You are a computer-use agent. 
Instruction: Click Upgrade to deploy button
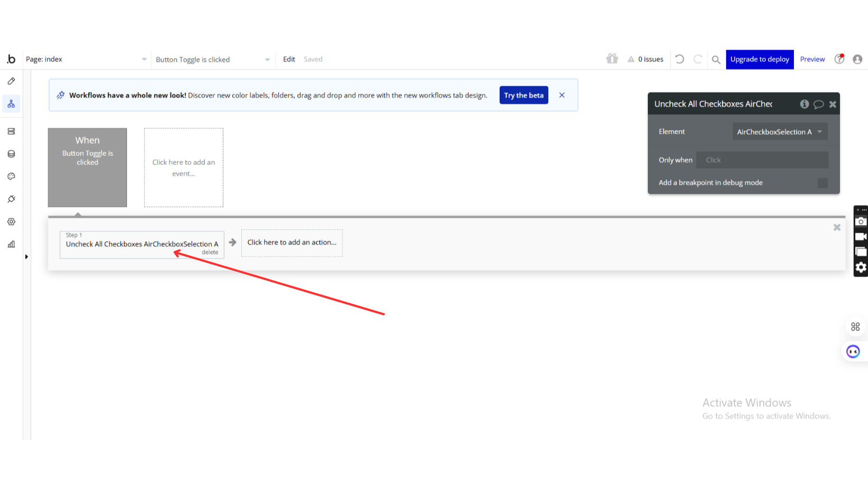[x=759, y=59]
